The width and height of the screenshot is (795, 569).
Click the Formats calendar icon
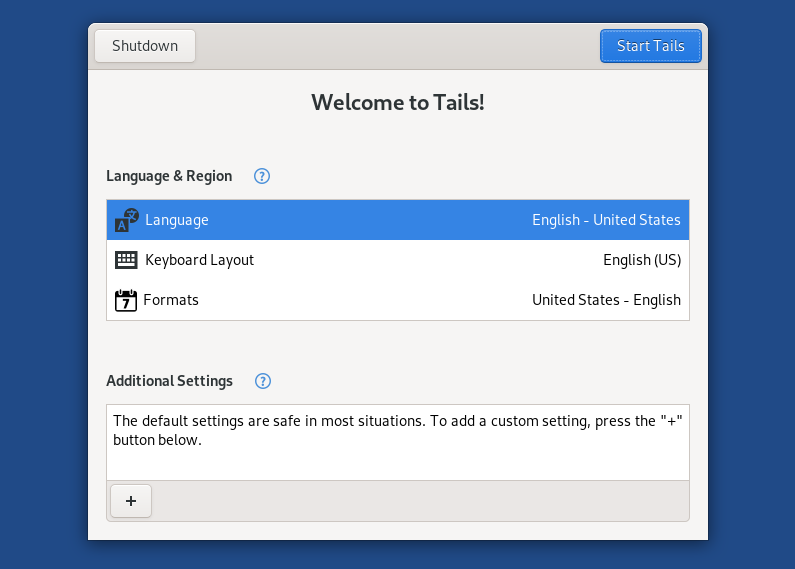click(126, 300)
